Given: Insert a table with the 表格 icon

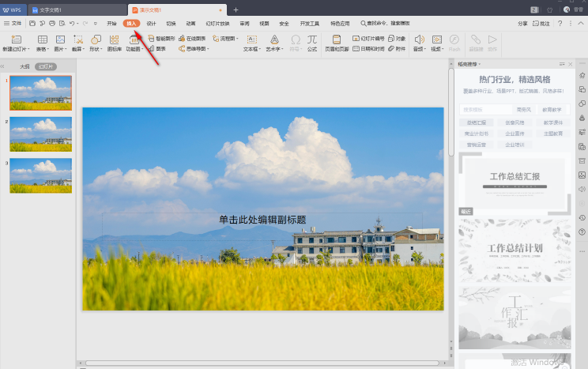Looking at the screenshot, I should [42, 39].
